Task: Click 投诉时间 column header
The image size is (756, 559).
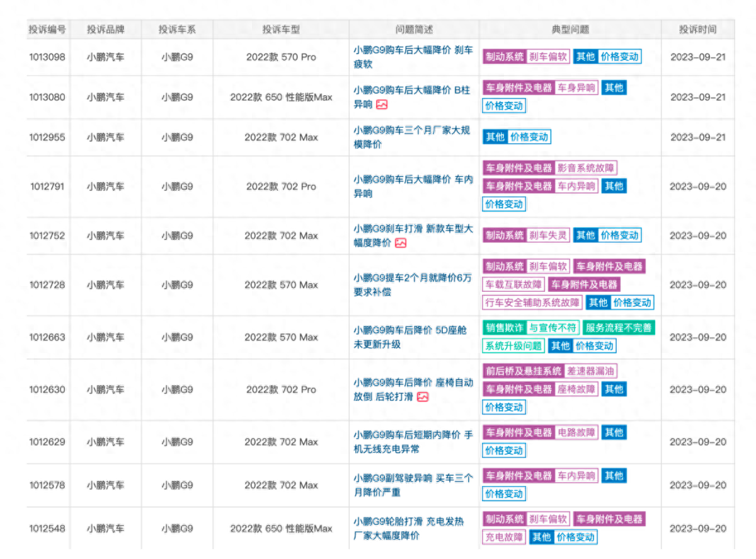Action: coord(697,29)
